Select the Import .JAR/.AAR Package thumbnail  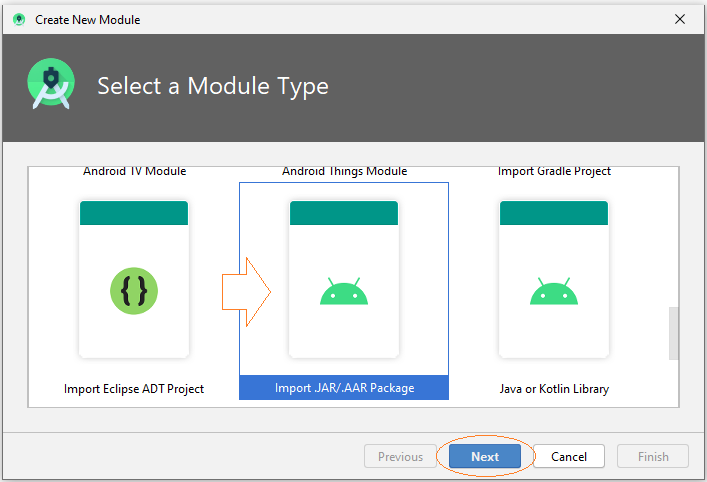(x=344, y=280)
